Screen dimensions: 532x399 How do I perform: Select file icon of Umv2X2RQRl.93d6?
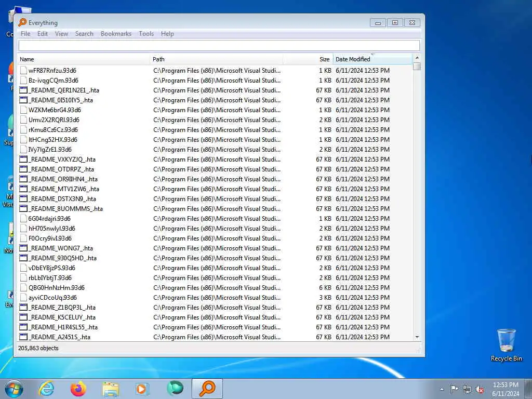(x=23, y=119)
